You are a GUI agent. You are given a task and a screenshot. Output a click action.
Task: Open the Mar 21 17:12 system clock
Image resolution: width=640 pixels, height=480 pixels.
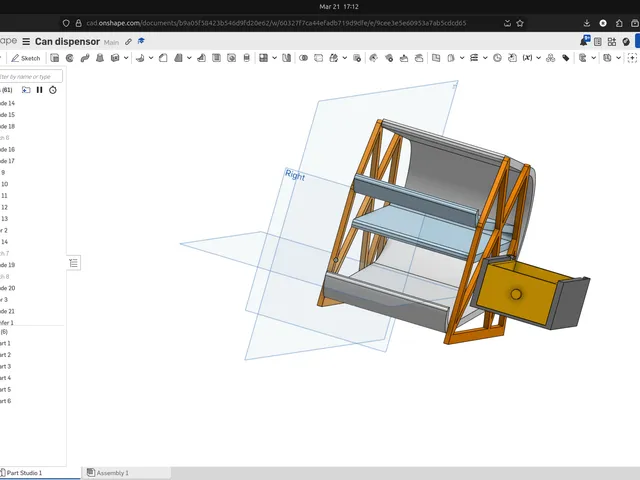tap(339, 7)
